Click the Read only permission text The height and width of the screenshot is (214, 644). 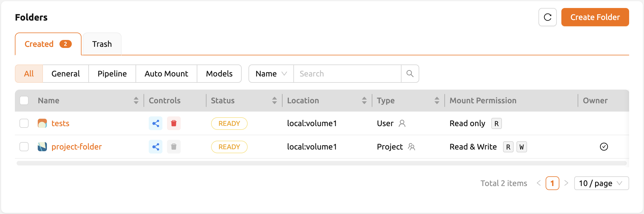467,123
